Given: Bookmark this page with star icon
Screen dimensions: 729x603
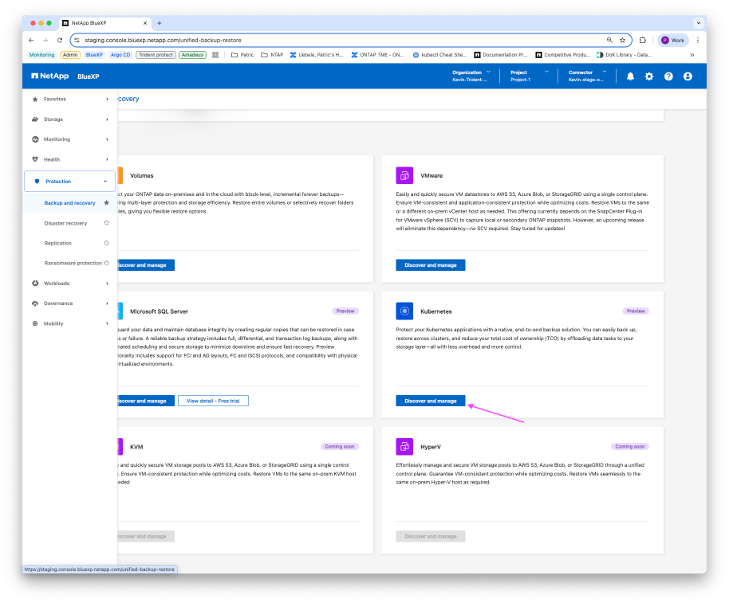Looking at the screenshot, I should (623, 40).
